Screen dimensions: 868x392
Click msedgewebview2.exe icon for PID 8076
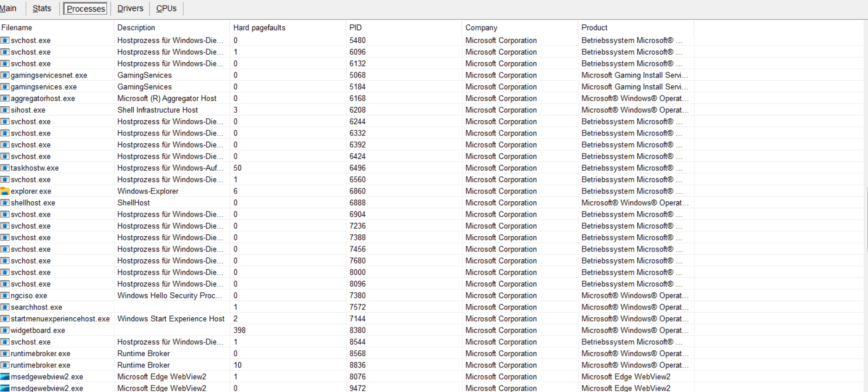coord(5,377)
